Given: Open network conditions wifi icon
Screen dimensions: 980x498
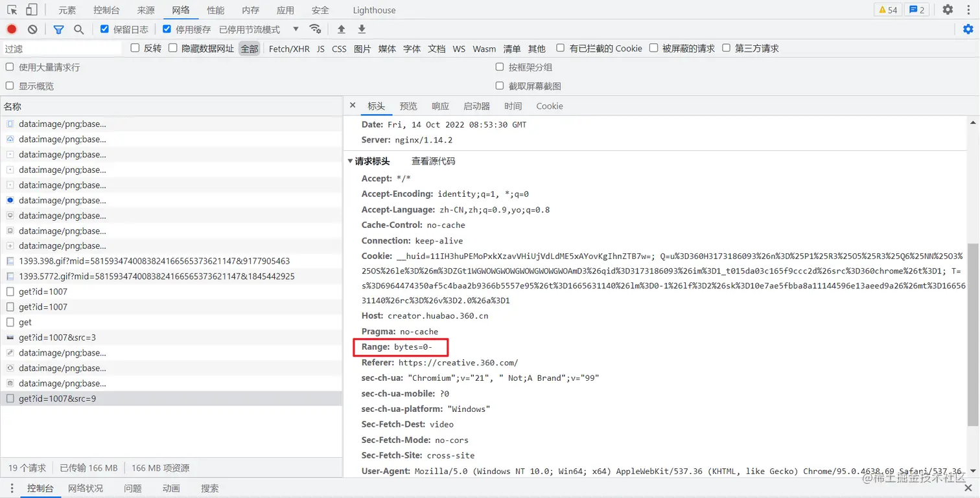Looking at the screenshot, I should click(315, 29).
